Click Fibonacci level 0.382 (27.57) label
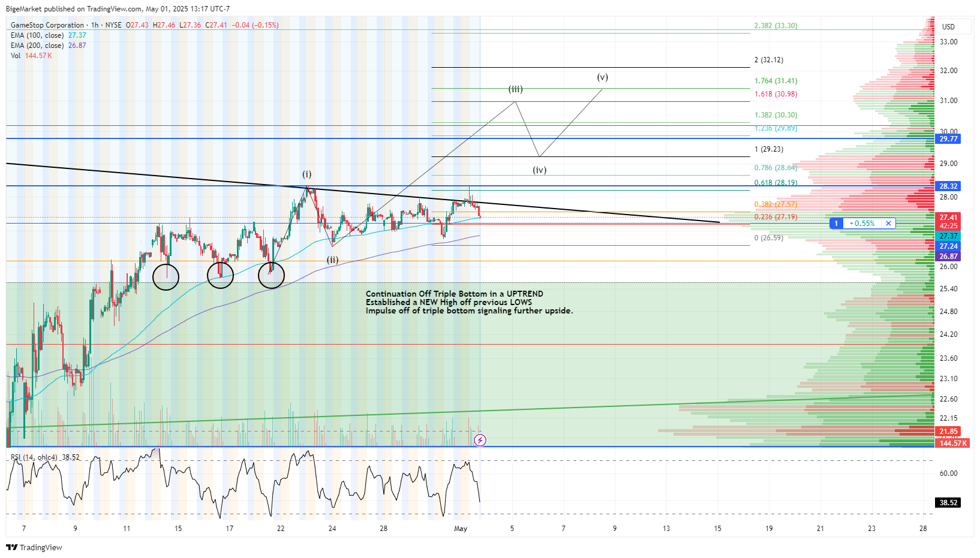Screen dimensions: 980x558 pyautogui.click(x=775, y=204)
